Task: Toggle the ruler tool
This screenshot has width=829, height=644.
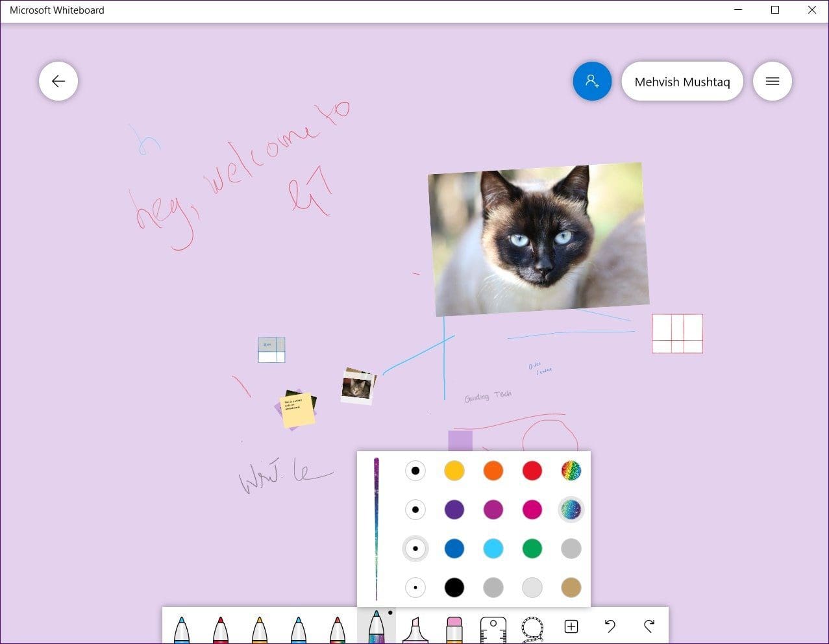Action: pyautogui.click(x=493, y=628)
